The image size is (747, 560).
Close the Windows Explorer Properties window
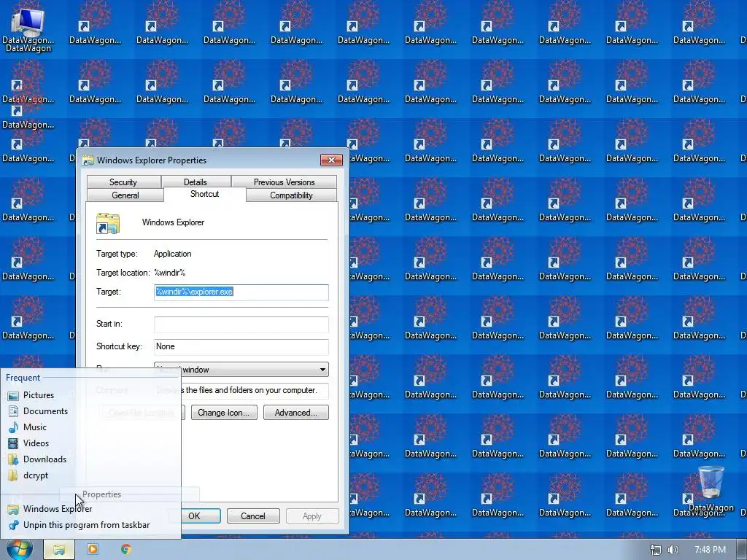[332, 160]
